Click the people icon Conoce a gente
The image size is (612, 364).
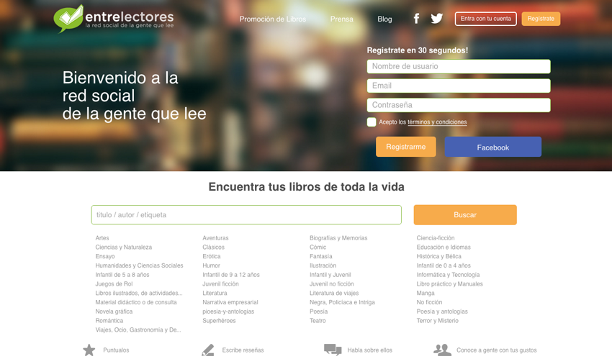point(442,350)
